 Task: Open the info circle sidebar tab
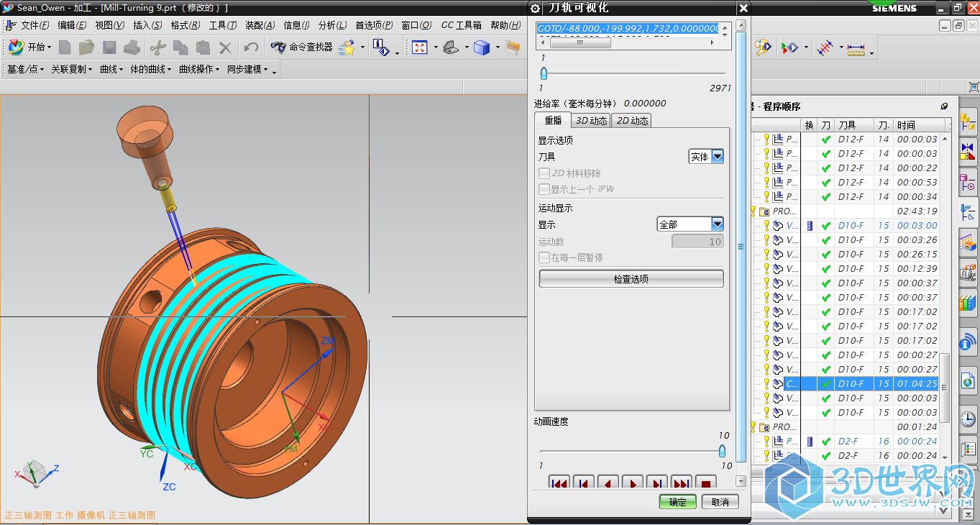point(968,341)
